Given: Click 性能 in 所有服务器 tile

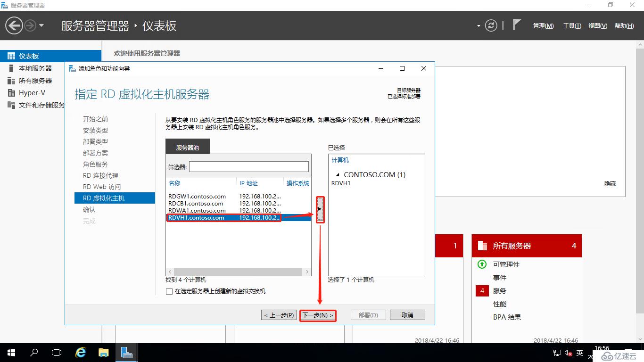Looking at the screenshot, I should click(500, 304).
